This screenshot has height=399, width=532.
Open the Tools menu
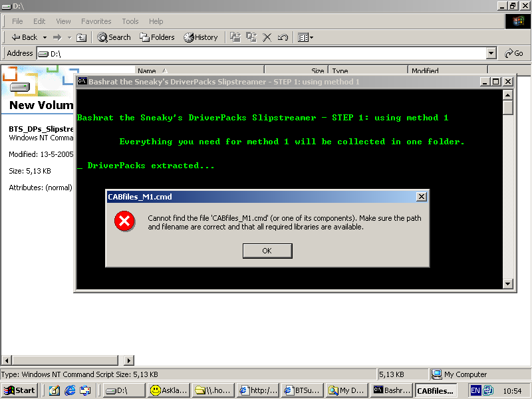click(x=130, y=21)
